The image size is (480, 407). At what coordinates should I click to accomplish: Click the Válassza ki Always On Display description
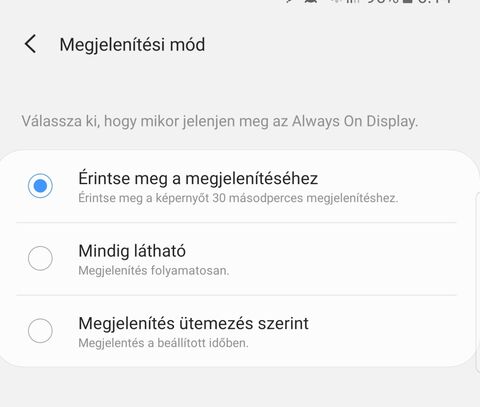[220, 121]
